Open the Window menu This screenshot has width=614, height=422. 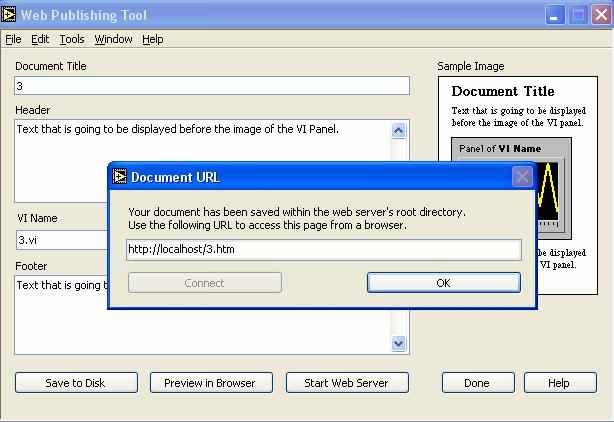click(113, 39)
